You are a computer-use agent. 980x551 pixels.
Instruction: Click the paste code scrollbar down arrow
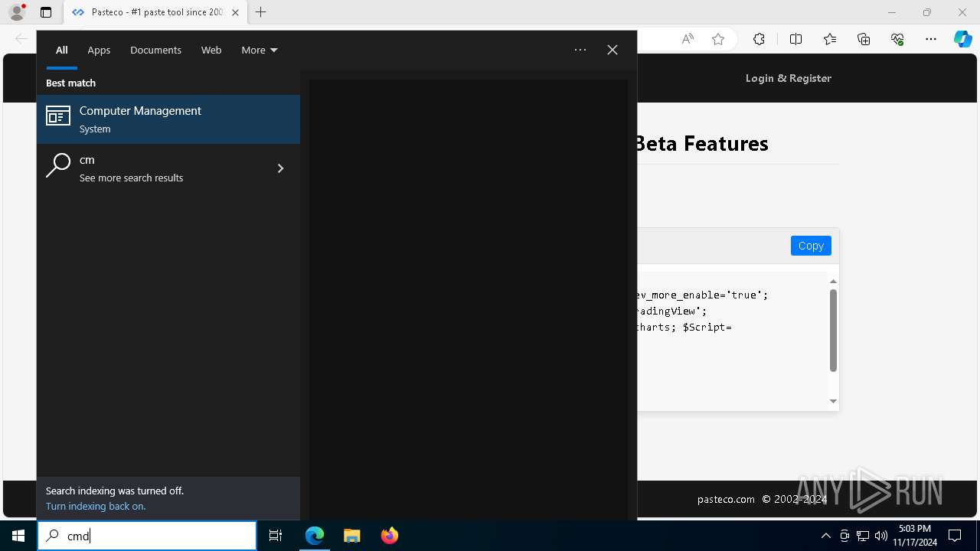click(x=833, y=401)
